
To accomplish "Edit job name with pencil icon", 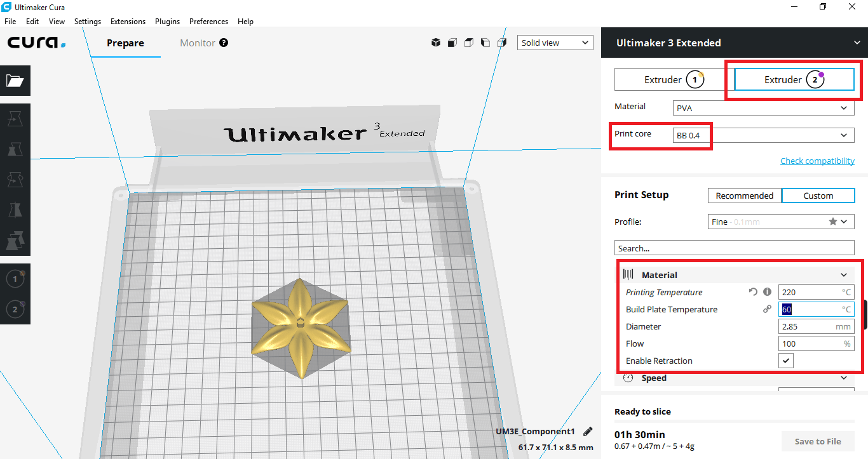I will 588,431.
